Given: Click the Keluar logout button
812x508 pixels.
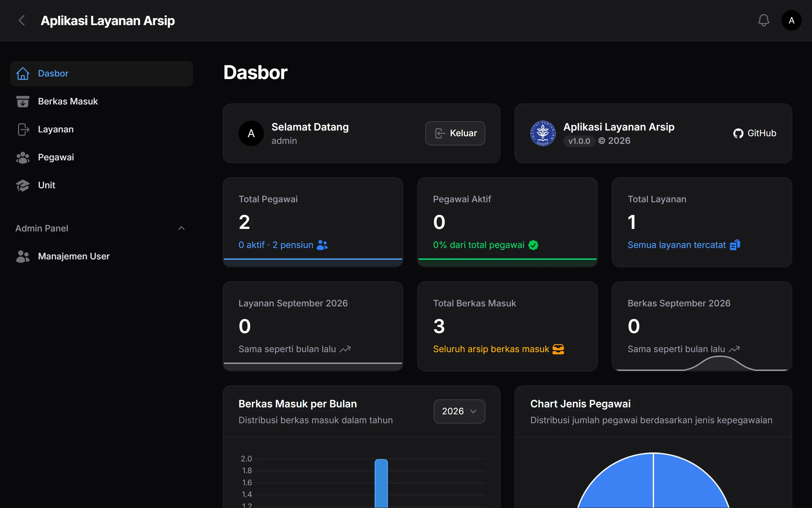Looking at the screenshot, I should click(455, 133).
